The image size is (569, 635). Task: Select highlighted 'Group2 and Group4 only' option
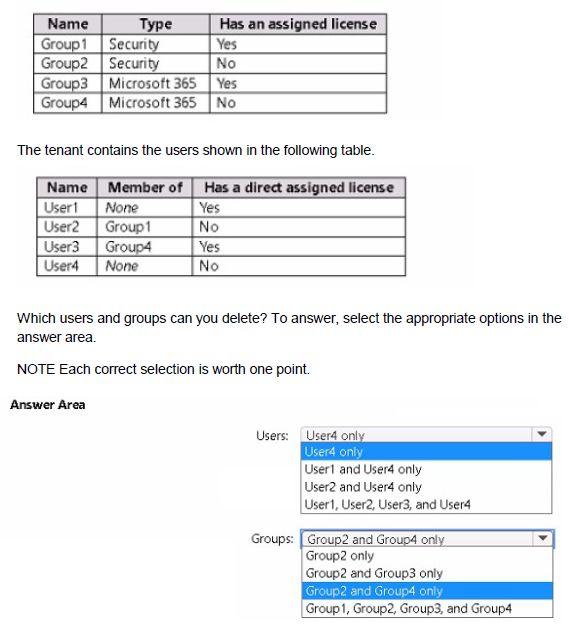pos(427,591)
